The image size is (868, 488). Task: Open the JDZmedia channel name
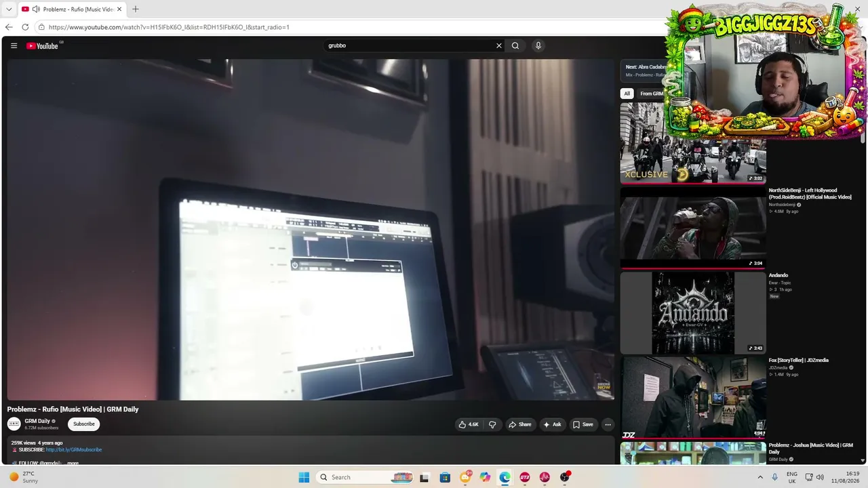click(x=778, y=367)
